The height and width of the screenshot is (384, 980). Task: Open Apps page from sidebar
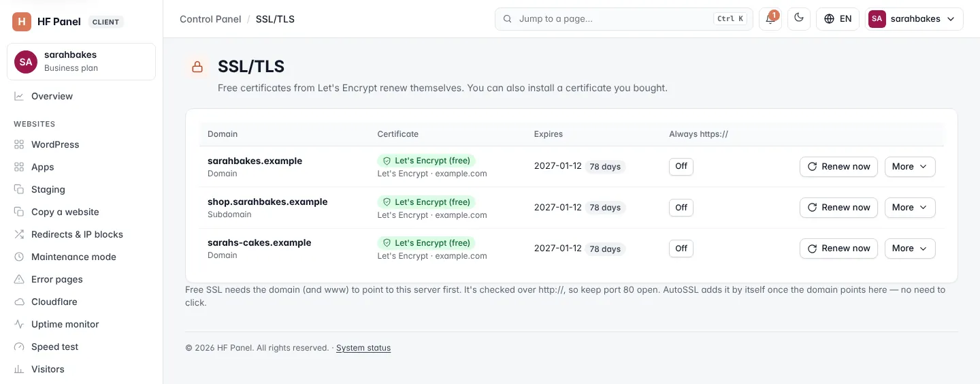tap(82, 167)
